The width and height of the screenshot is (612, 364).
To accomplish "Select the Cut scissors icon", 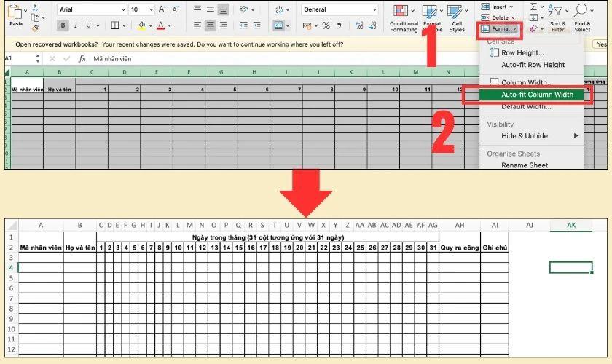I will (x=35, y=7).
